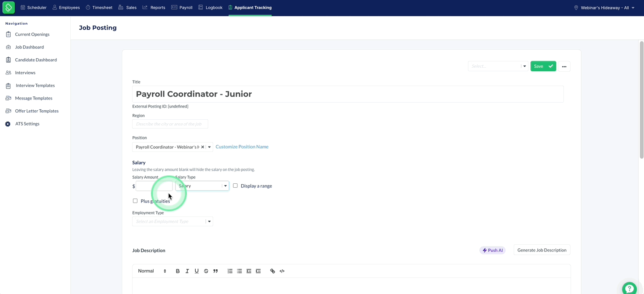Click the Push AI button
Image resolution: width=644 pixels, height=294 pixels.
[493, 250]
